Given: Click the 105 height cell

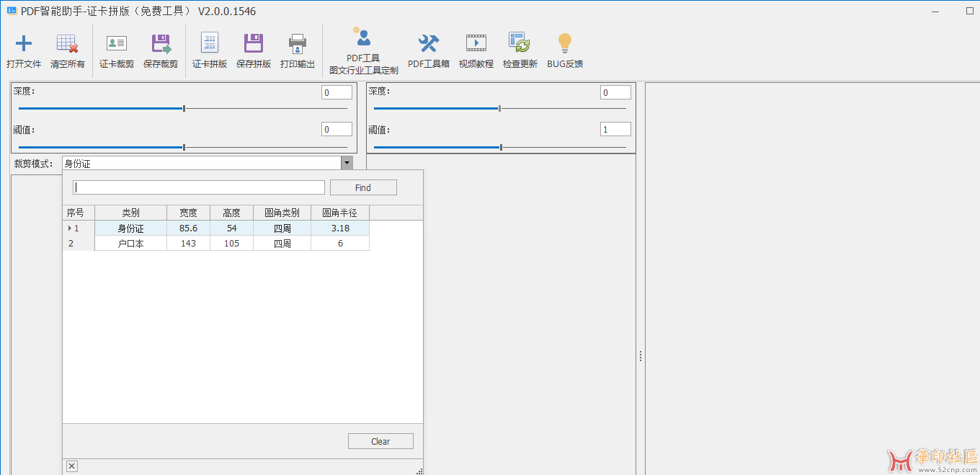Looking at the screenshot, I should pos(231,243).
